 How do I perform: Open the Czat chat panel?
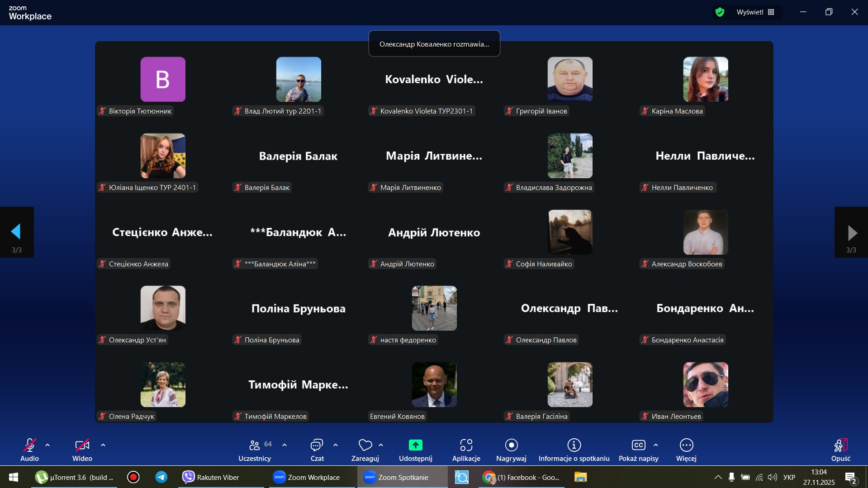317,450
